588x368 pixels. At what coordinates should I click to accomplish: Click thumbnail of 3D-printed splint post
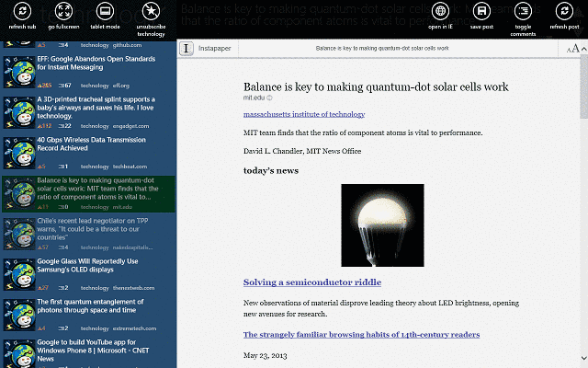click(x=19, y=112)
